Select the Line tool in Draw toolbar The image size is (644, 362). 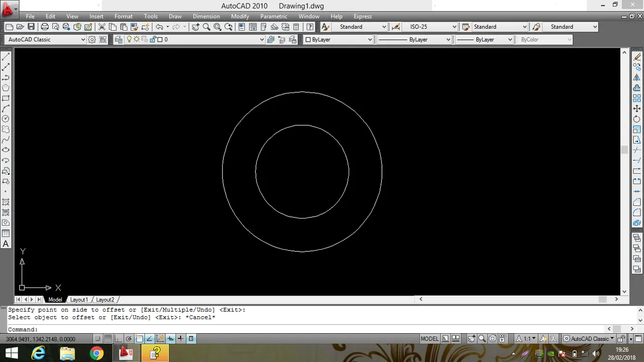pyautogui.click(x=6, y=57)
